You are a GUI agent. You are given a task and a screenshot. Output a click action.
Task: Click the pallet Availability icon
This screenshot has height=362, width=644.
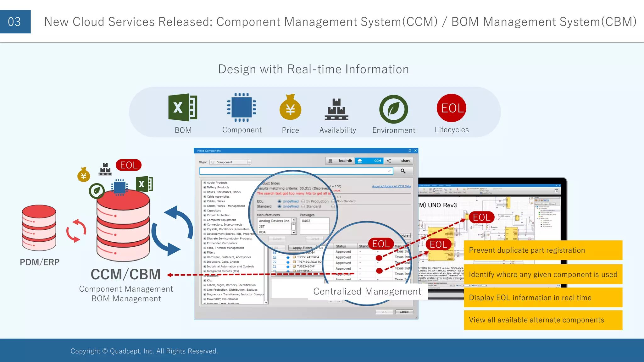coord(336,109)
